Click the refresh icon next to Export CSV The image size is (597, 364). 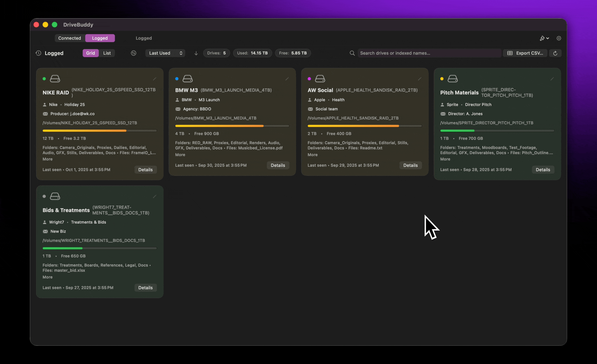[x=555, y=53]
